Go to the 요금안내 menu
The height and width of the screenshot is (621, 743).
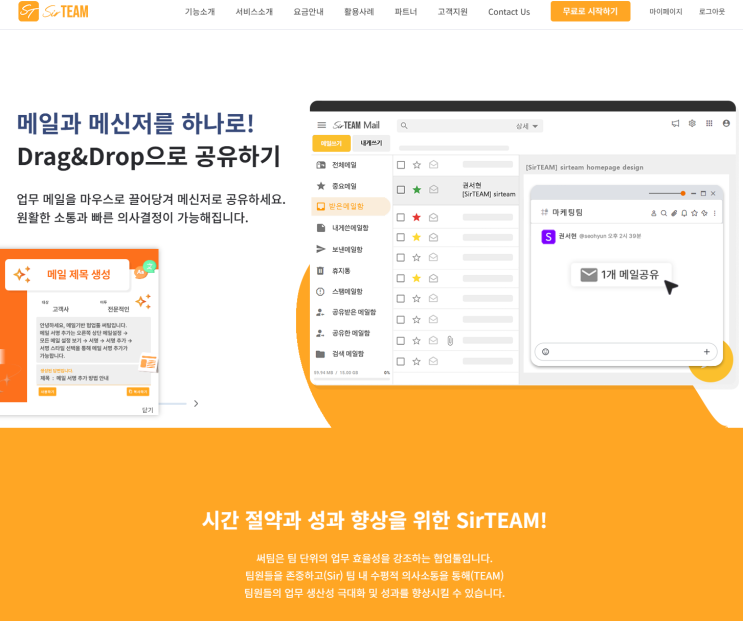[x=308, y=12]
